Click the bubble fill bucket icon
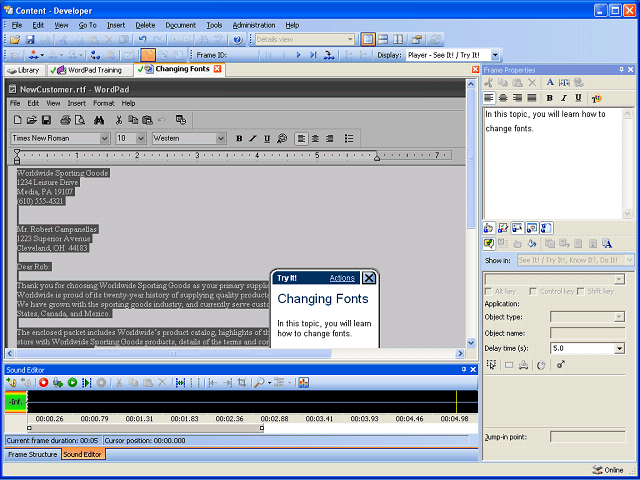The width and height of the screenshot is (640, 480). tap(531, 244)
